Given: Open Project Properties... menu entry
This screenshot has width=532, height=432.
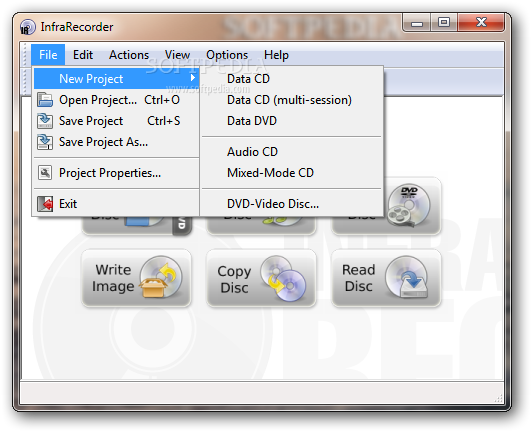Looking at the screenshot, I should [x=116, y=173].
